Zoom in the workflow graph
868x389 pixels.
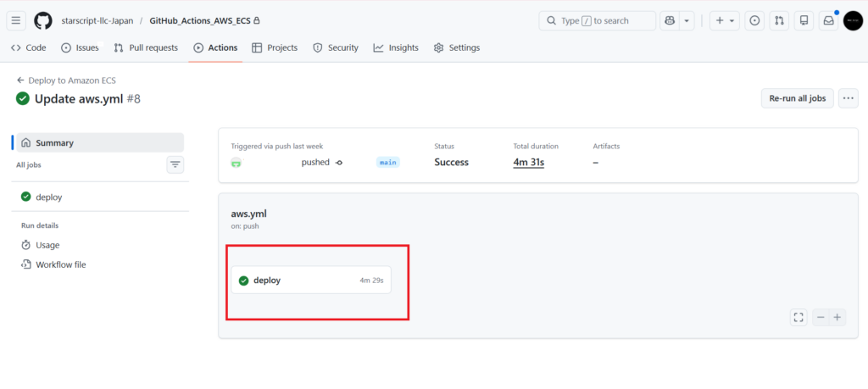point(837,317)
